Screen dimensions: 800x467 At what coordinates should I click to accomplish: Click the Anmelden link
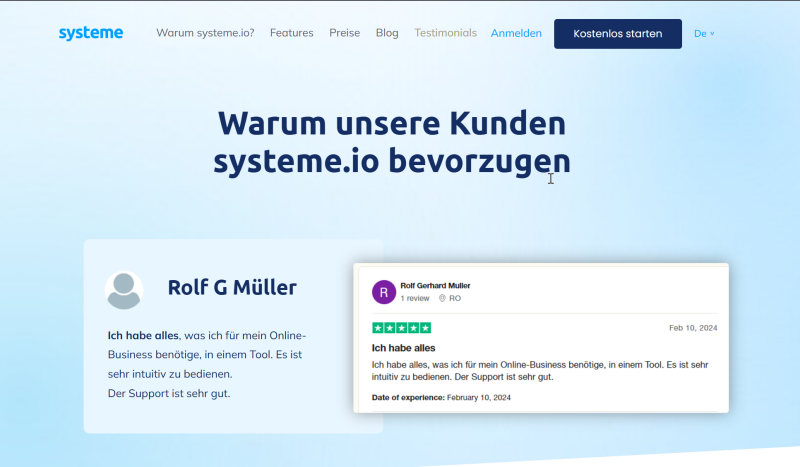click(516, 33)
